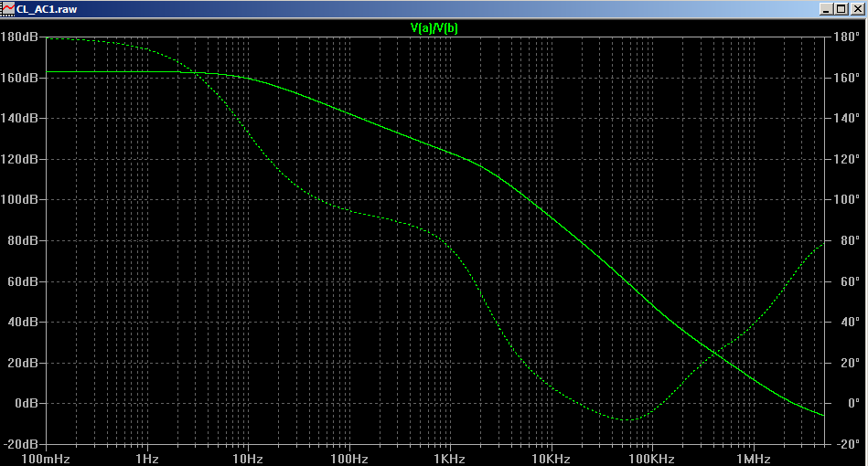Screen dimensions: 868x466
Task: Click the -20° phase axis label
Action: 848,444
